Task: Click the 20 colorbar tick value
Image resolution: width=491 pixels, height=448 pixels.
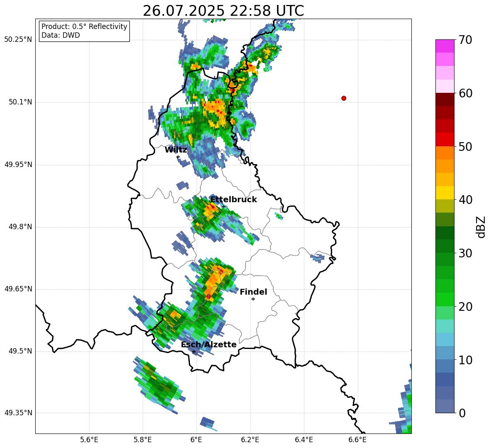Action: (465, 307)
